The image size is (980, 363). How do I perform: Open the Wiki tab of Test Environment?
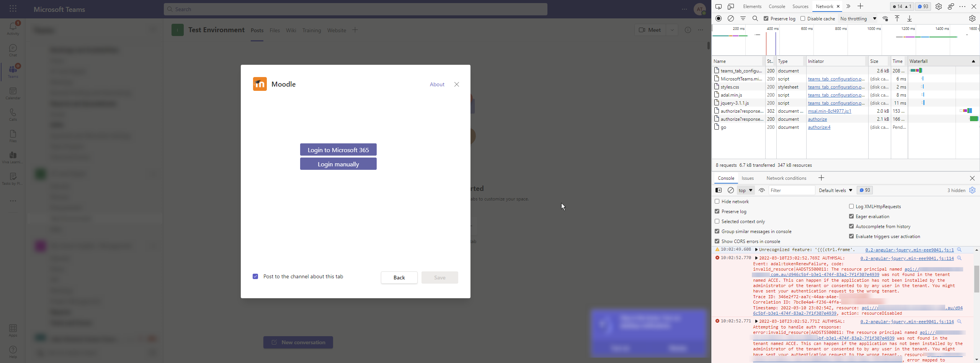291,30
